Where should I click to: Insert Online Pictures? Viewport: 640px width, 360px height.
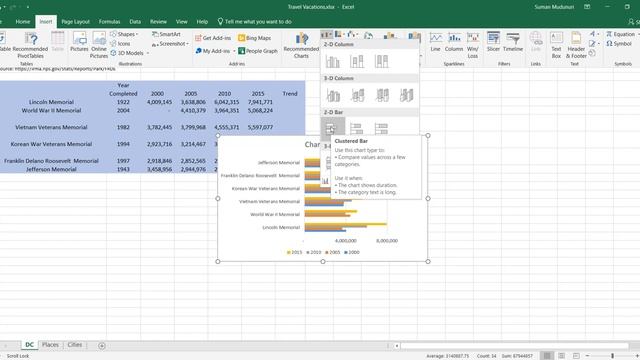tap(99, 45)
